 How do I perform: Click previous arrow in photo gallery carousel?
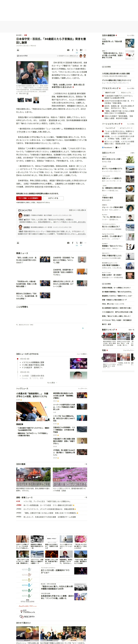click(103, 358)
